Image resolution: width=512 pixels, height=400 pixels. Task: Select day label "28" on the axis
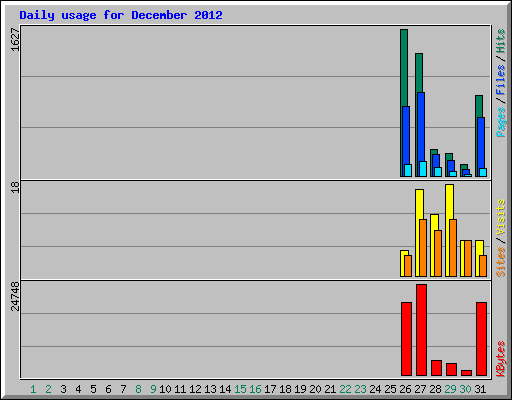tap(435, 389)
